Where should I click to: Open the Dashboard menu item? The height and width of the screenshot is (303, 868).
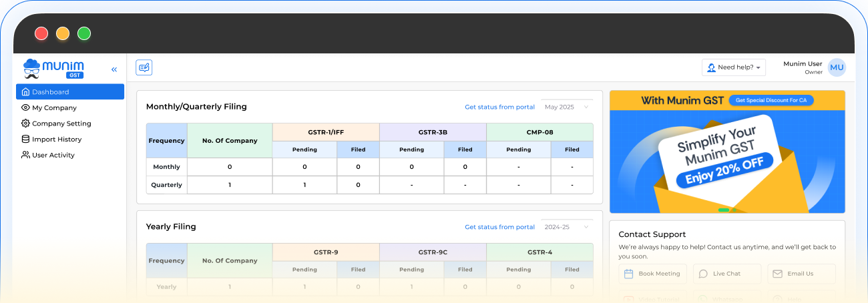pos(70,92)
